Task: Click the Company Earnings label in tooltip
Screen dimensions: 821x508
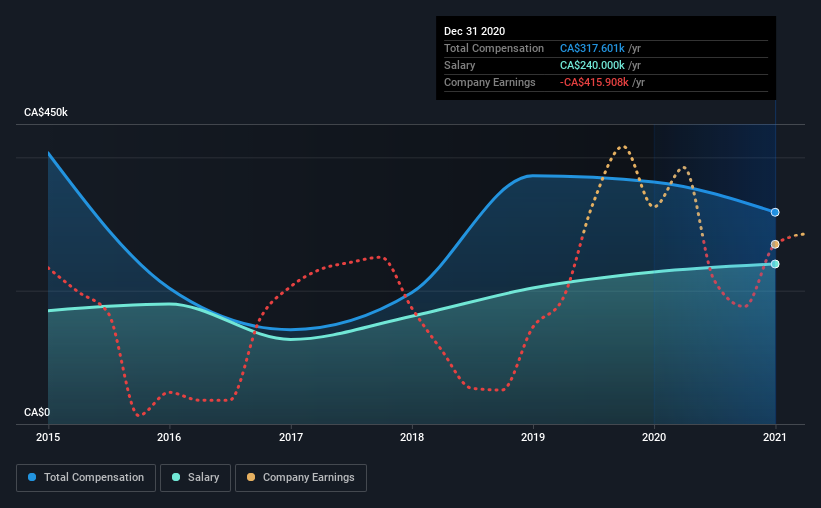Action: [490, 82]
